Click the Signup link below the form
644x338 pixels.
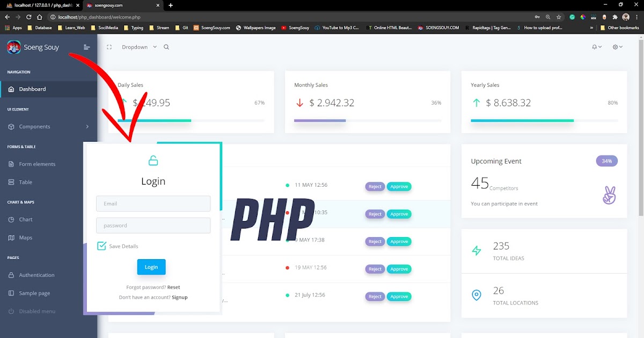tap(179, 297)
